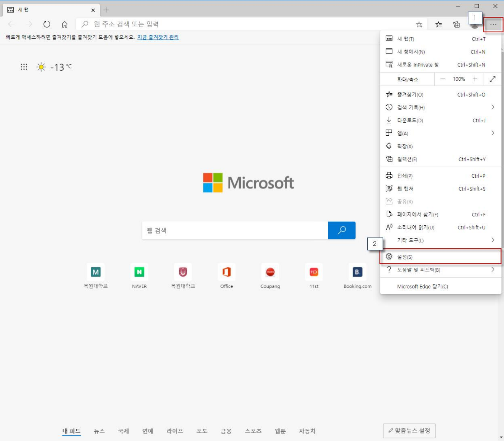Click the NAVER quick link tile

(x=139, y=272)
